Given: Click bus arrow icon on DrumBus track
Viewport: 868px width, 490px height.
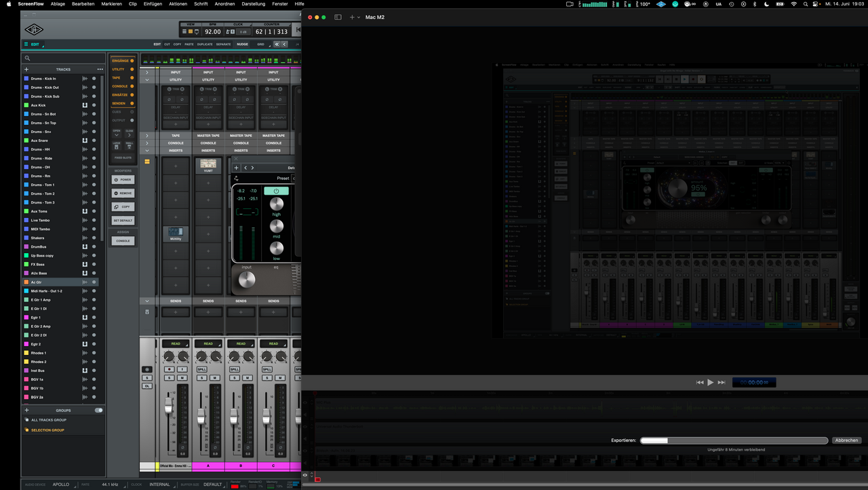Looking at the screenshot, I should pyautogui.click(x=85, y=246).
